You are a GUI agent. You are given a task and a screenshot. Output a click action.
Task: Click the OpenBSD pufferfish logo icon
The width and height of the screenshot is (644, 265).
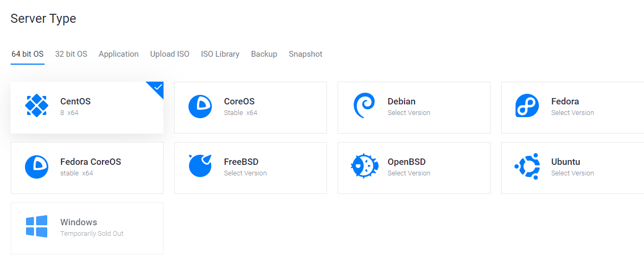(x=365, y=166)
